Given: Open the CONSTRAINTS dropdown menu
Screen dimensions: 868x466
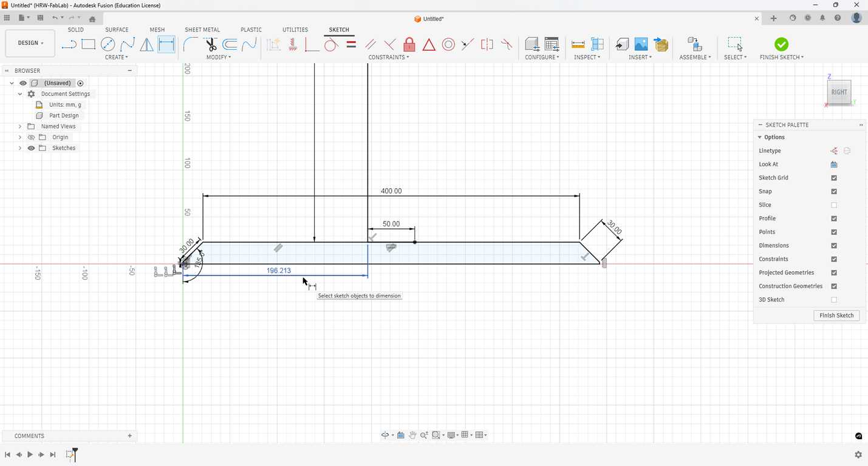Looking at the screenshot, I should (389, 57).
